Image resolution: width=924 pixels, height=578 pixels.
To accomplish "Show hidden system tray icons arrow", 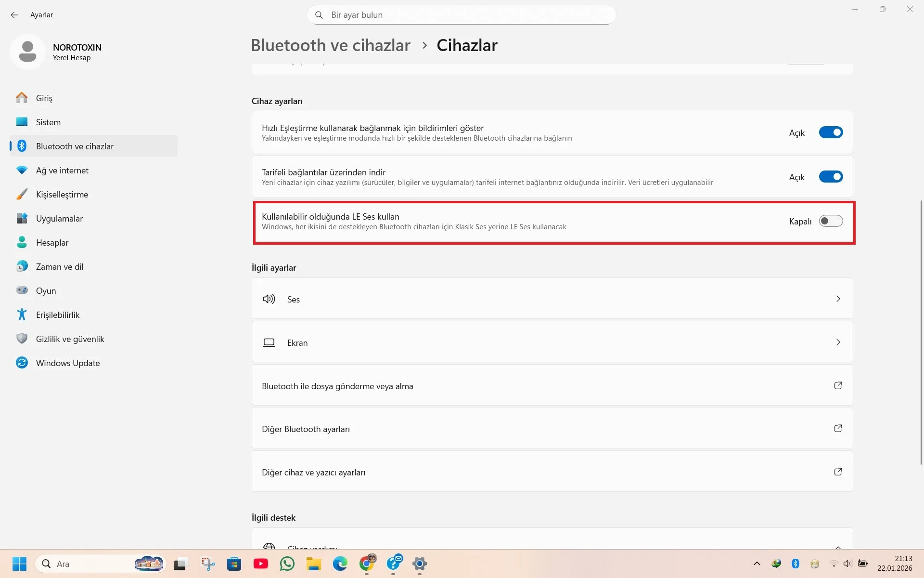I will (x=757, y=564).
